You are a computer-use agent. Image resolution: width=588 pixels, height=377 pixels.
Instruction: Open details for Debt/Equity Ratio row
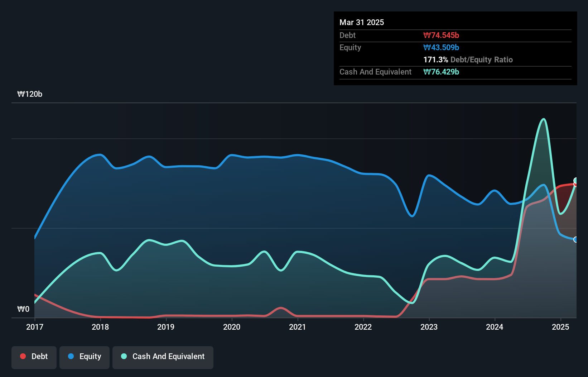pos(468,59)
